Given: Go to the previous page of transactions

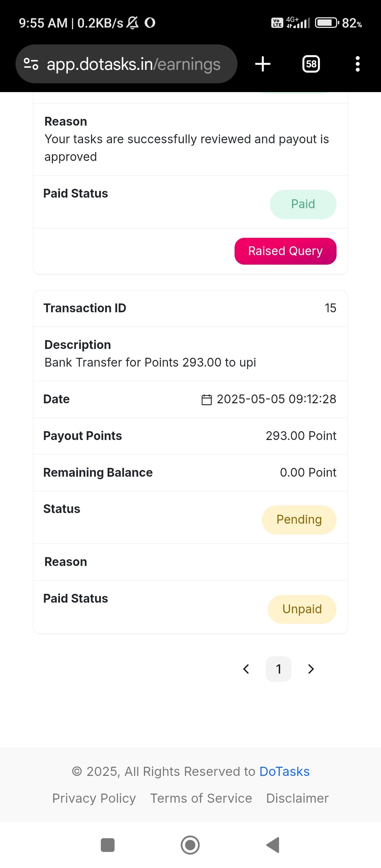Looking at the screenshot, I should click(246, 669).
